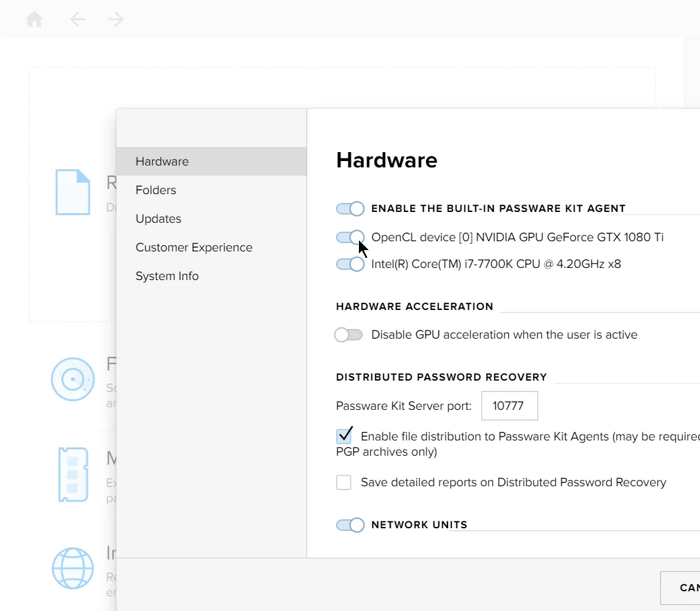Click the OpenCL device NVIDIA GPU text

517,237
